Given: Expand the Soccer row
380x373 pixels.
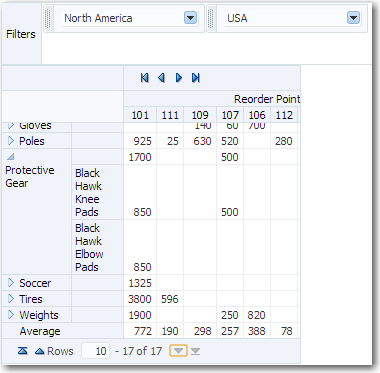Looking at the screenshot, I should (x=11, y=283).
